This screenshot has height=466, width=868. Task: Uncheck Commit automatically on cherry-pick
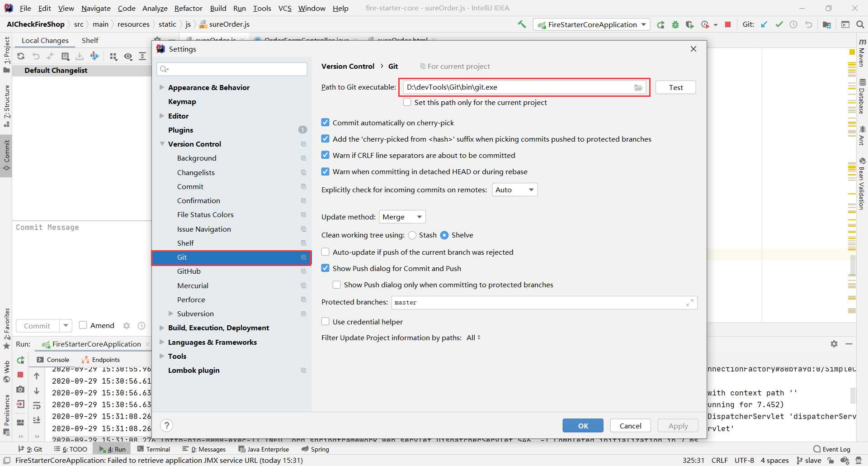tap(325, 122)
